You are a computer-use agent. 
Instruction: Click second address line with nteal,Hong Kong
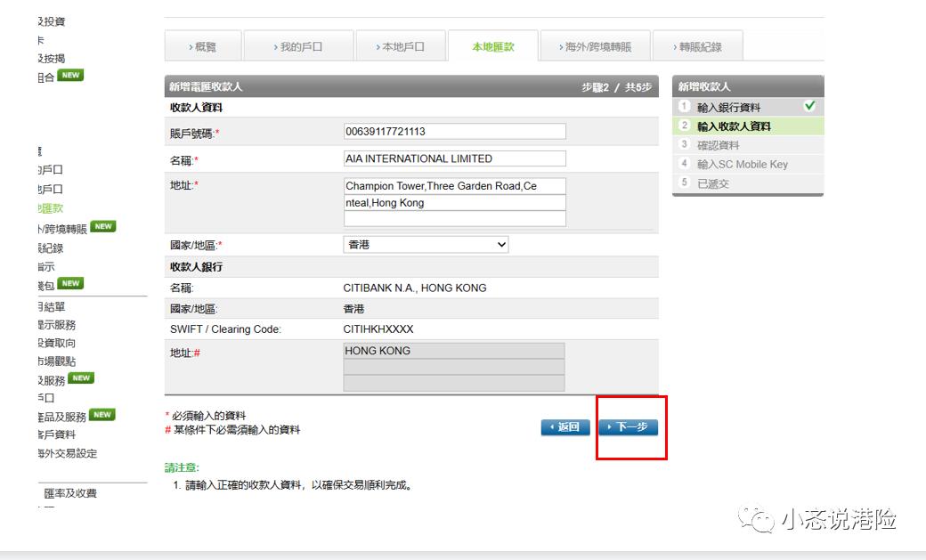(454, 203)
